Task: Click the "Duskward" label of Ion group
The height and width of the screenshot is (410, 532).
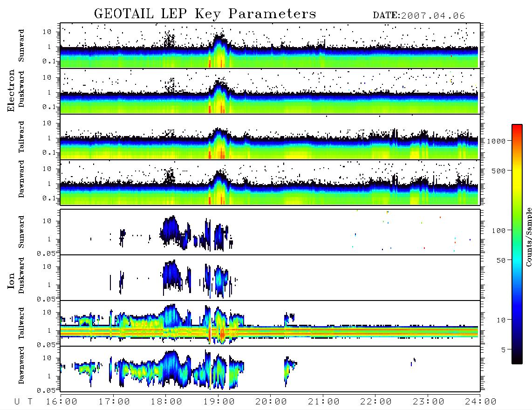Action: (x=21, y=275)
